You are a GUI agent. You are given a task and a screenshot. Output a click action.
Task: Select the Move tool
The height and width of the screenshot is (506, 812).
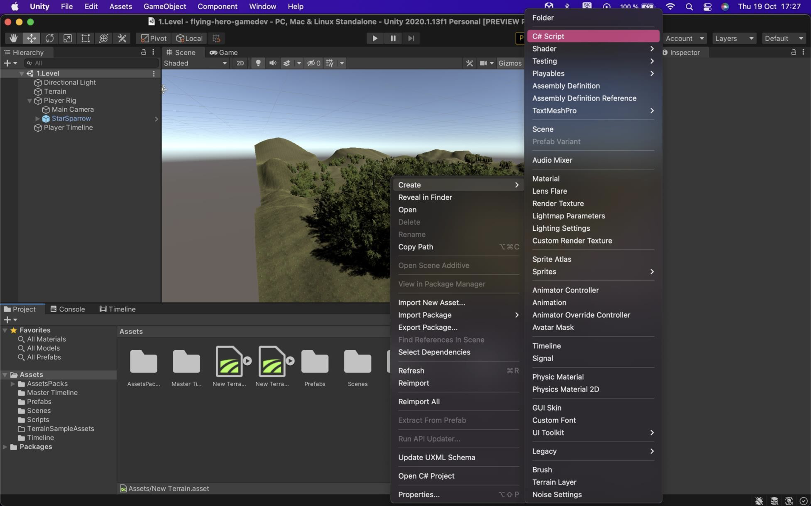coord(31,38)
